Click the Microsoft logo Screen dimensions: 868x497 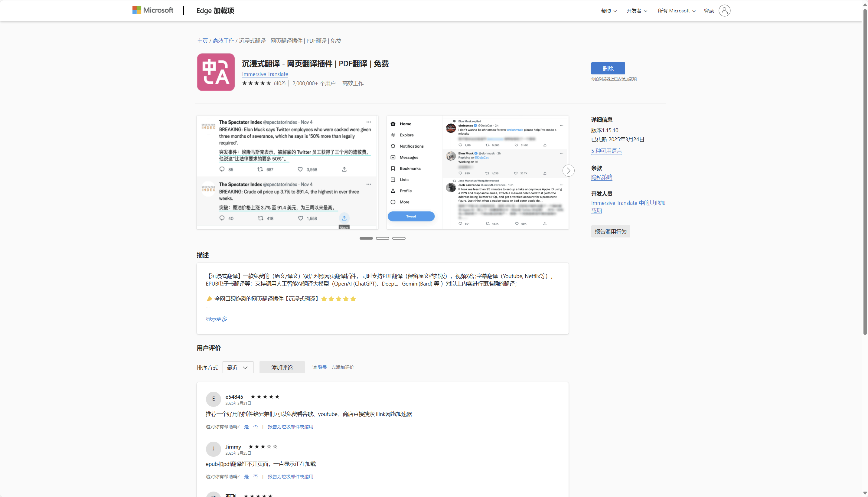click(152, 10)
